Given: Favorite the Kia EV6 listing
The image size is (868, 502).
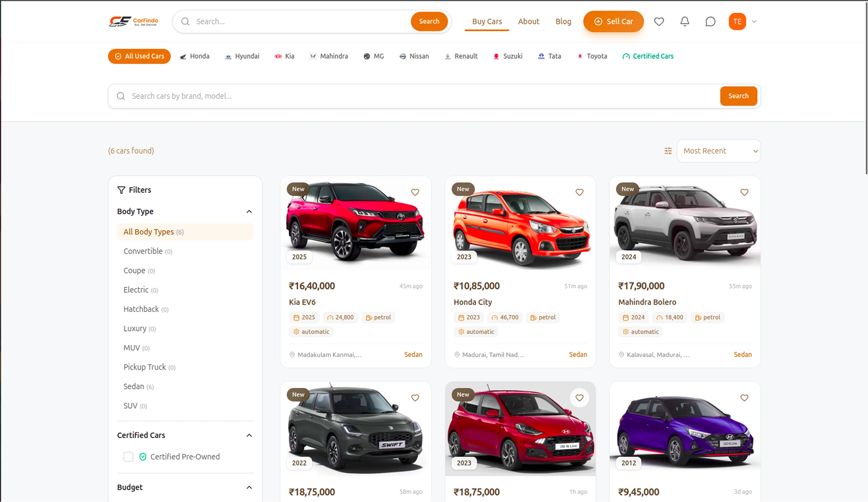Looking at the screenshot, I should [x=415, y=192].
